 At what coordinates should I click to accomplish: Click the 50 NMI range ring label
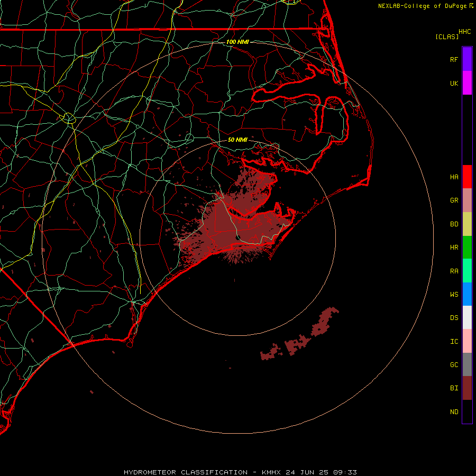[237, 140]
